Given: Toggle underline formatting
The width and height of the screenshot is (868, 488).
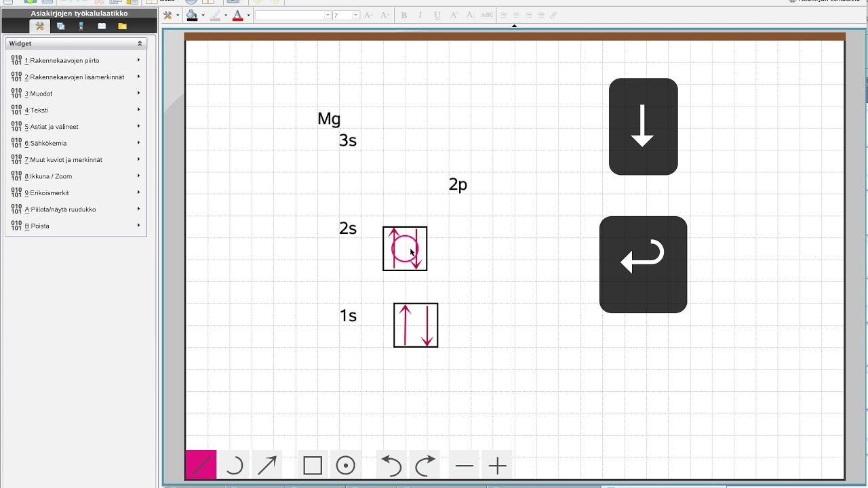Looking at the screenshot, I should [437, 15].
